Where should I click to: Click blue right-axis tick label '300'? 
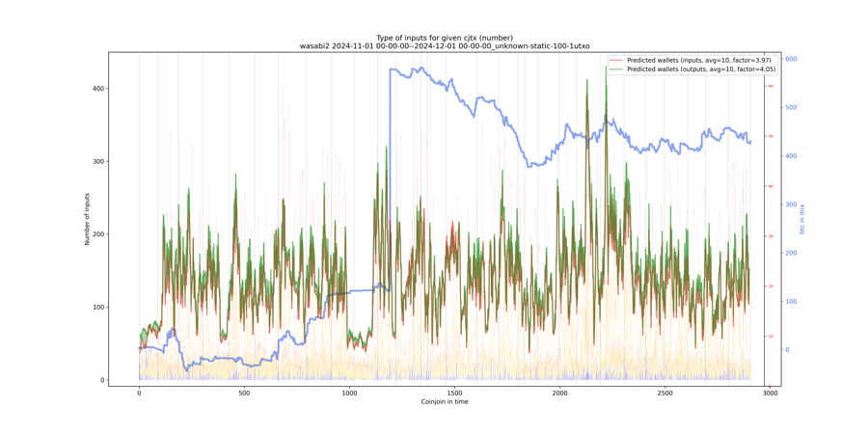[x=791, y=204]
